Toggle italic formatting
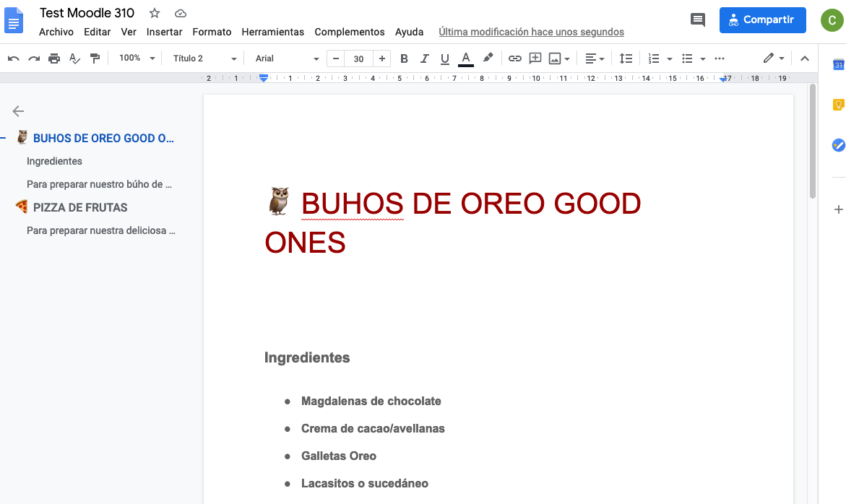The width and height of the screenshot is (846, 504). pyautogui.click(x=425, y=58)
